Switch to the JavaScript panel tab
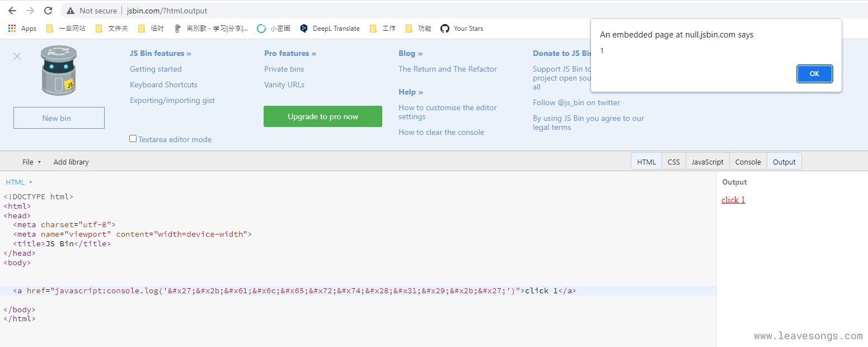868x347 pixels. (707, 162)
